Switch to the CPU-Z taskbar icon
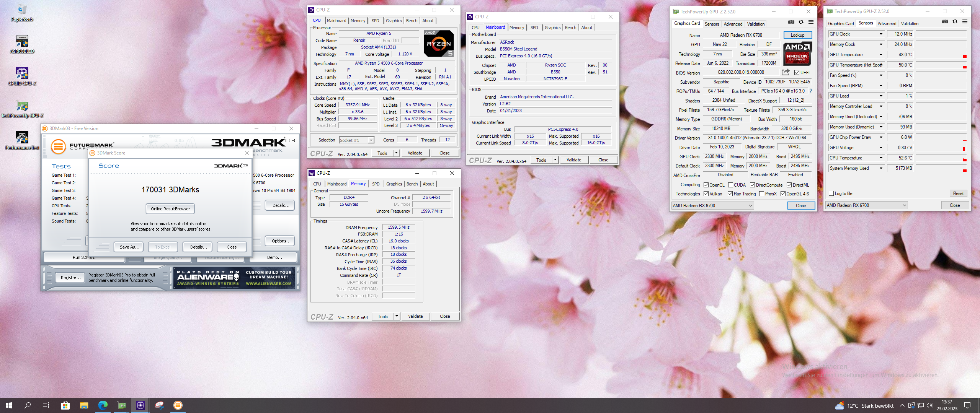980x413 pixels. pyautogui.click(x=140, y=405)
